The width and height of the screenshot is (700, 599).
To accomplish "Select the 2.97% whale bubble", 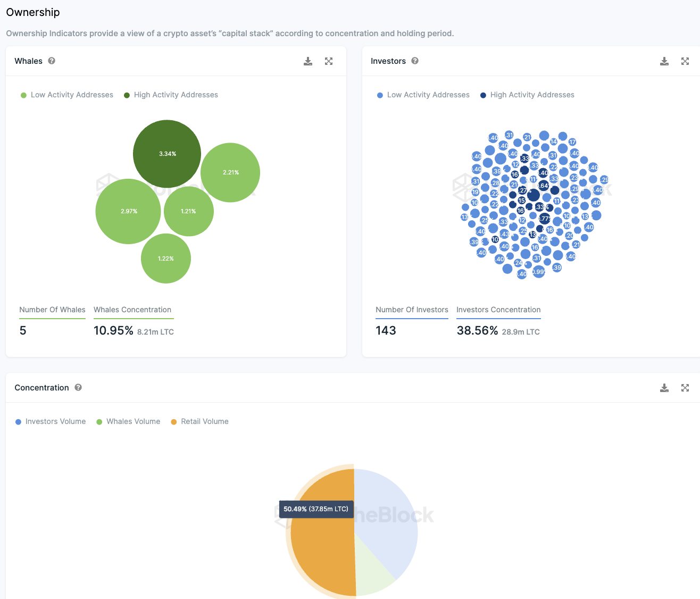I will (x=128, y=211).
